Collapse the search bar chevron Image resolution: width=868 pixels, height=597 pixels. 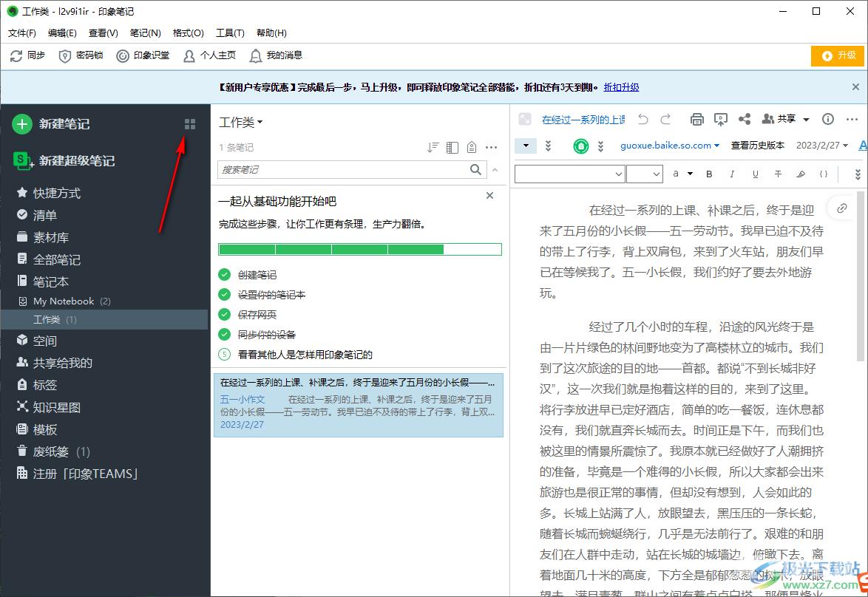[x=495, y=170]
